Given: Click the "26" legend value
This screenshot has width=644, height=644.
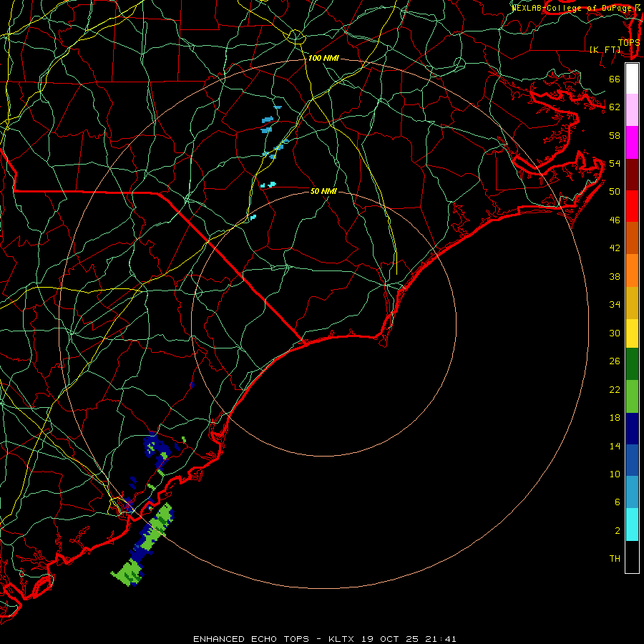Looking at the screenshot, I should coord(615,361).
